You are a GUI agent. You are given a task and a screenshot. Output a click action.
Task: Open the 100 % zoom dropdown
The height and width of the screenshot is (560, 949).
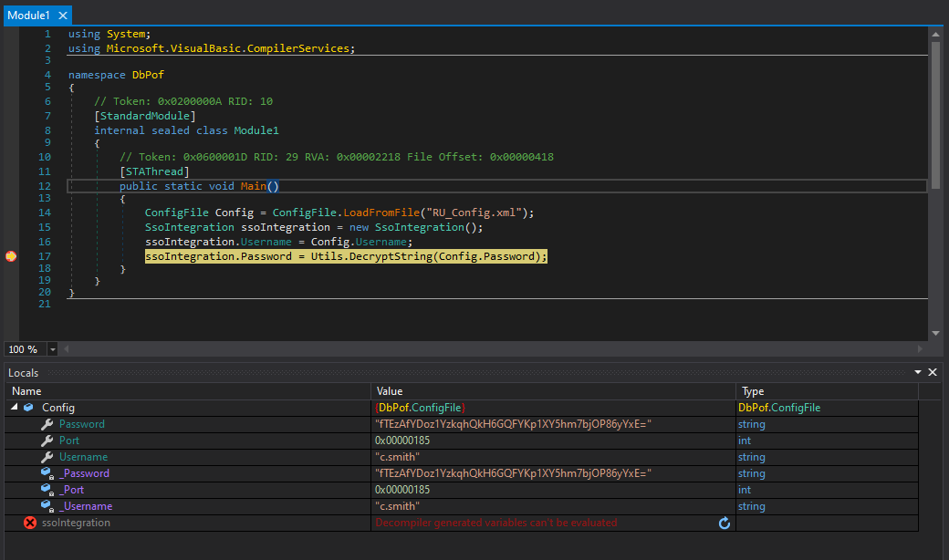tap(52, 349)
